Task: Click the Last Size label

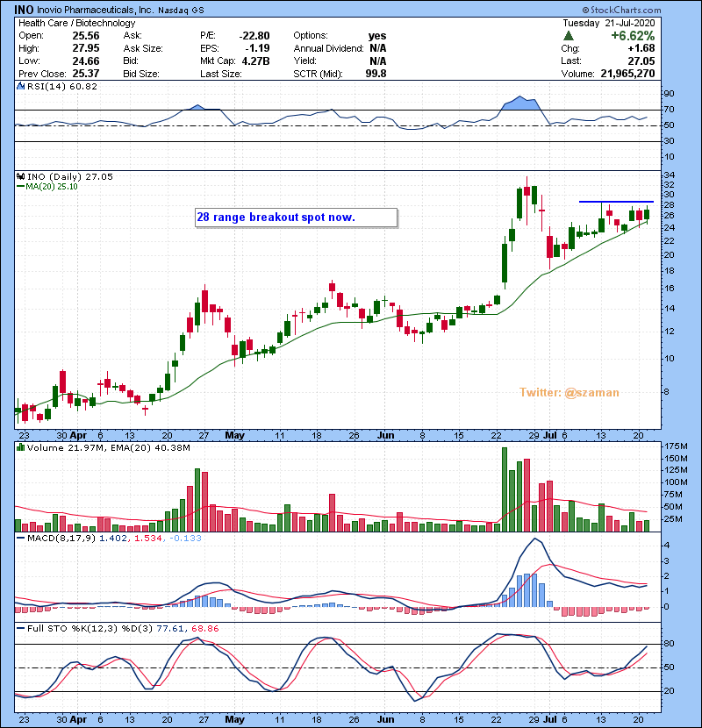Action: tap(221, 74)
